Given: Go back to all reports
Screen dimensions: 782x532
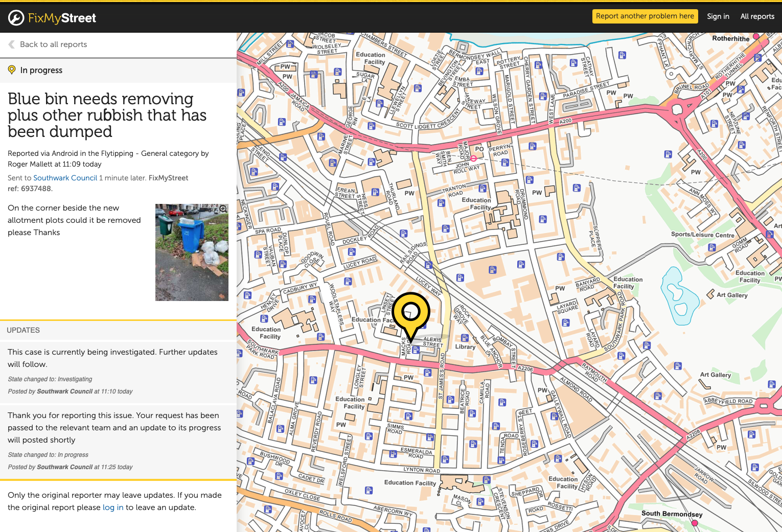Looking at the screenshot, I should coord(53,44).
